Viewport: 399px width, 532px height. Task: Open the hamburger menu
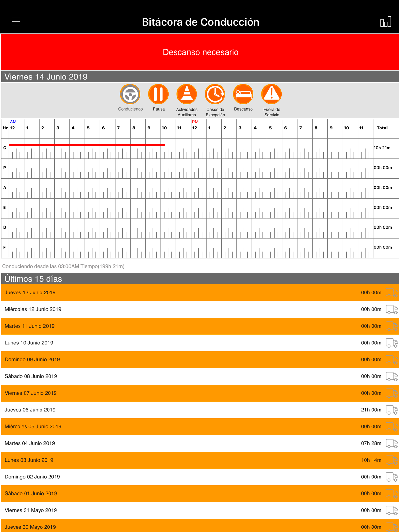click(x=16, y=21)
